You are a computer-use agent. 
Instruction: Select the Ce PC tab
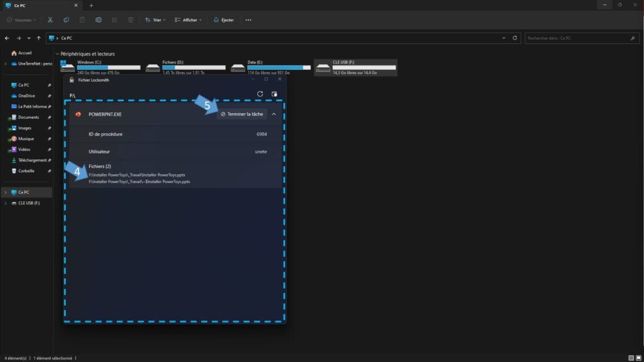[41, 5]
